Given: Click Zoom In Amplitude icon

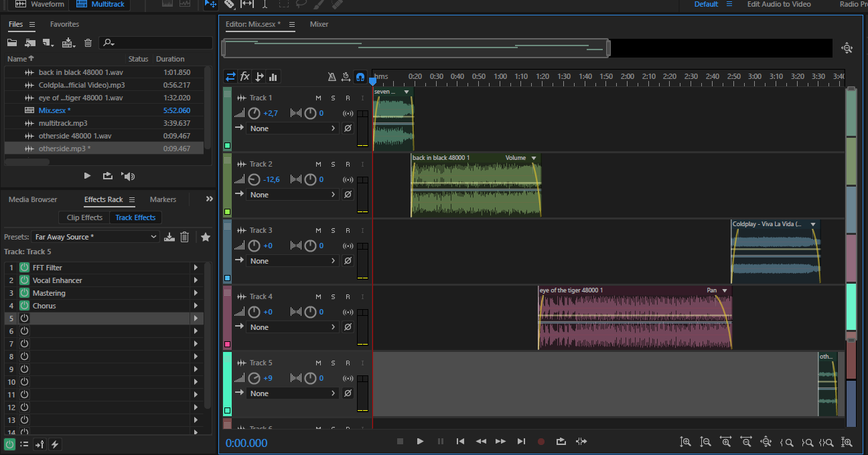Looking at the screenshot, I should click(x=685, y=442).
